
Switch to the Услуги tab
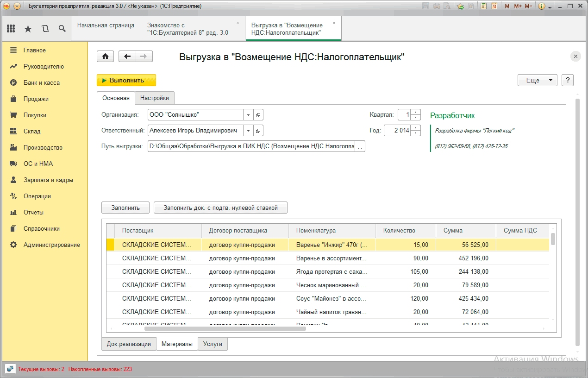(213, 344)
